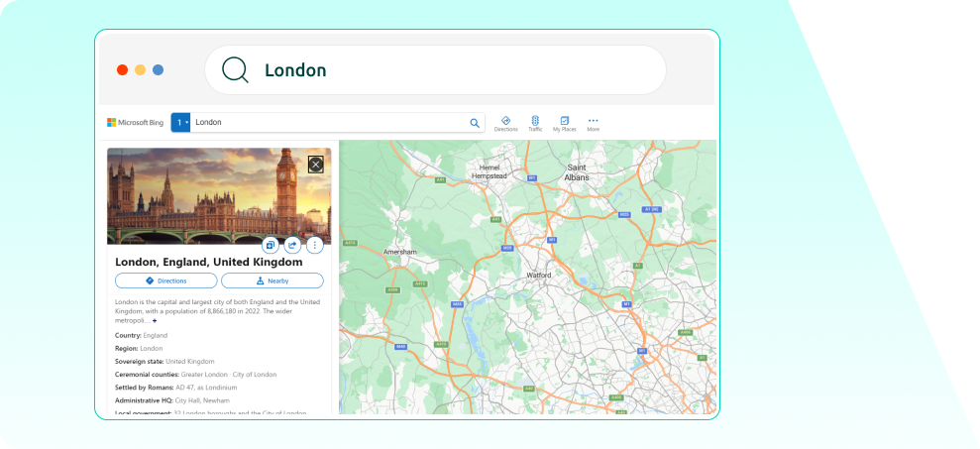Expand the truncated London description
This screenshot has width=980, height=449.
click(155, 320)
